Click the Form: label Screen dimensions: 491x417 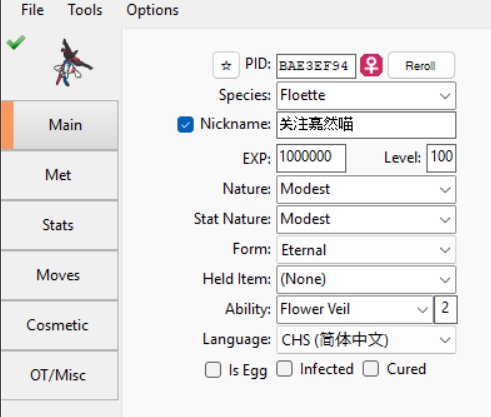click(x=252, y=249)
